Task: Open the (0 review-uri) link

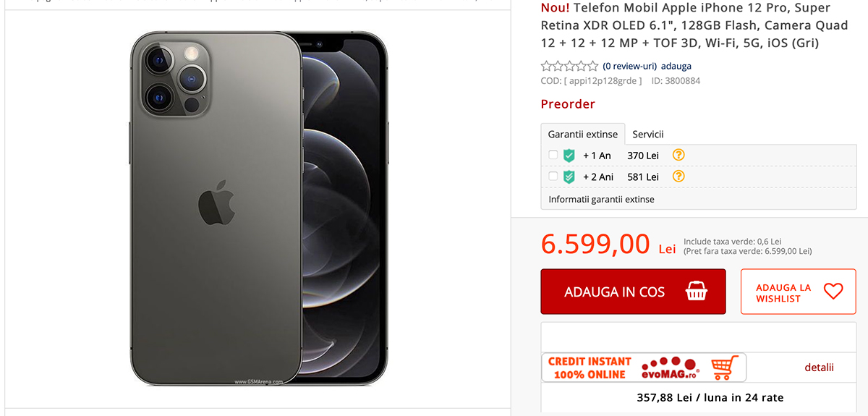Action: (629, 66)
